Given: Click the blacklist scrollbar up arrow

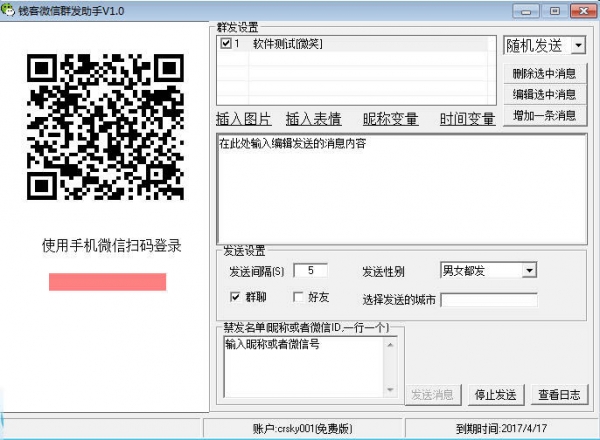Looking at the screenshot, I should (x=390, y=345).
